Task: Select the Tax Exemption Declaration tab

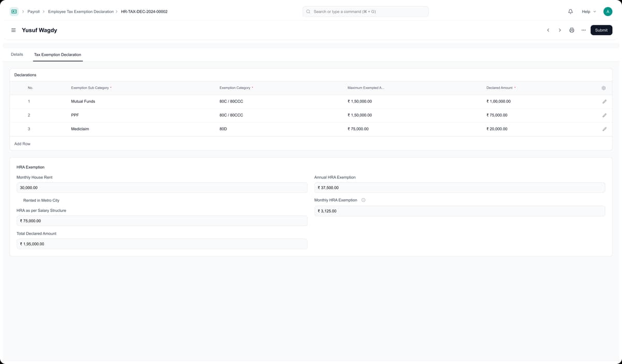Action: [x=58, y=54]
